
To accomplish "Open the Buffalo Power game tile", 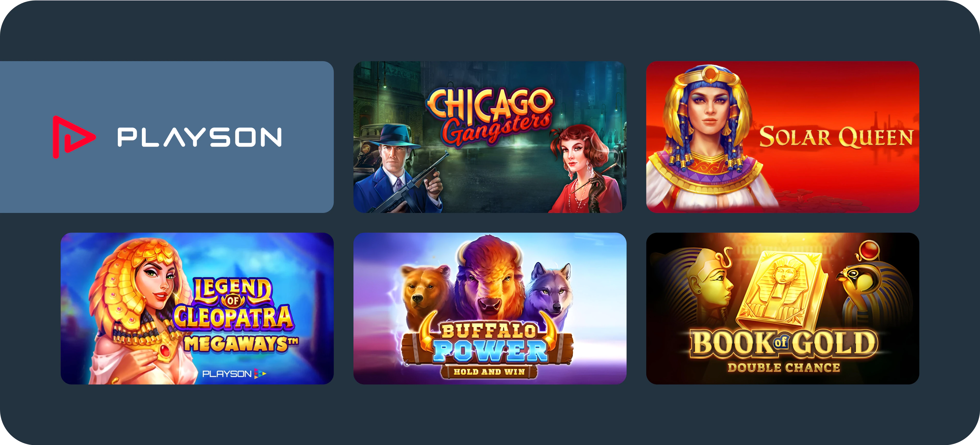I will coord(490,308).
